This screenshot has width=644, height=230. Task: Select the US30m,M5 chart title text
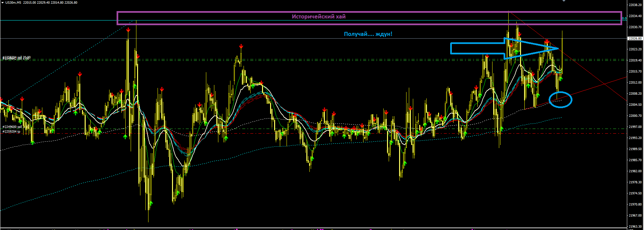pos(13,2)
